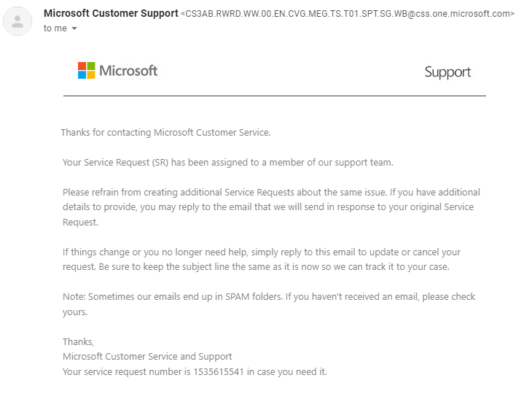Click the 'yours.' text under the note

tap(75, 312)
